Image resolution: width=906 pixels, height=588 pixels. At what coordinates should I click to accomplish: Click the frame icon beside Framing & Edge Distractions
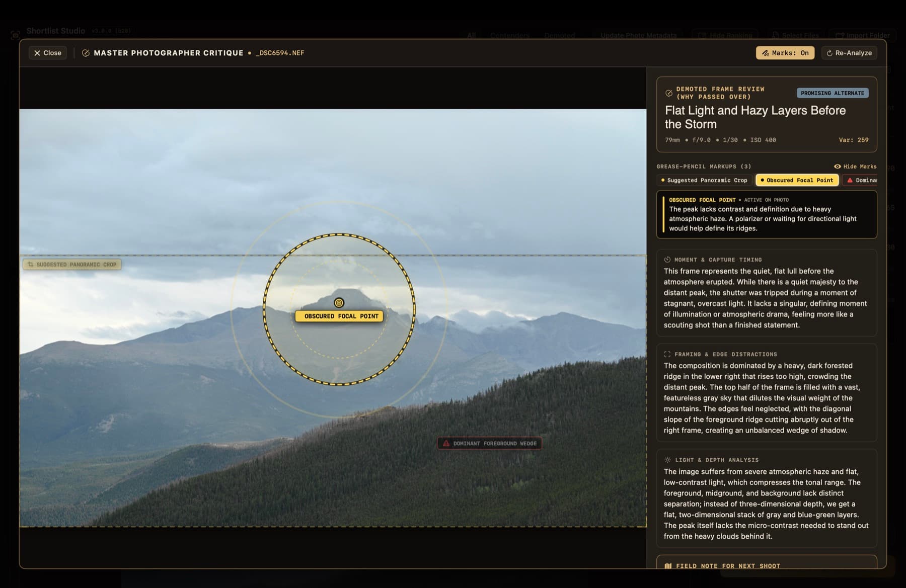tap(667, 354)
